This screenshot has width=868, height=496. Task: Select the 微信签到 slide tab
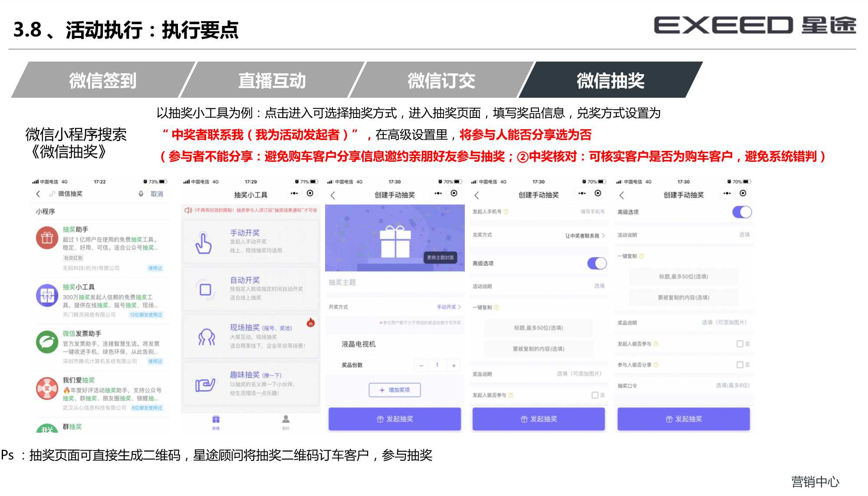click(103, 80)
